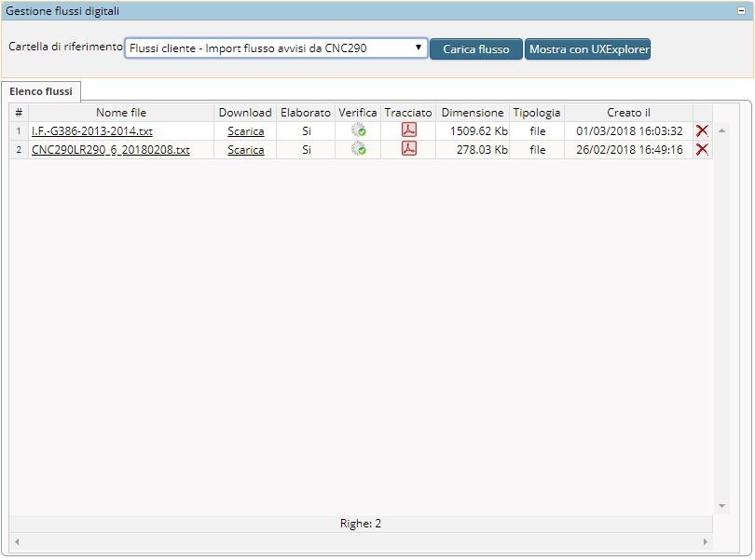755x560 pixels.
Task: Open the Cartella di riferimento dropdown
Action: click(276, 48)
